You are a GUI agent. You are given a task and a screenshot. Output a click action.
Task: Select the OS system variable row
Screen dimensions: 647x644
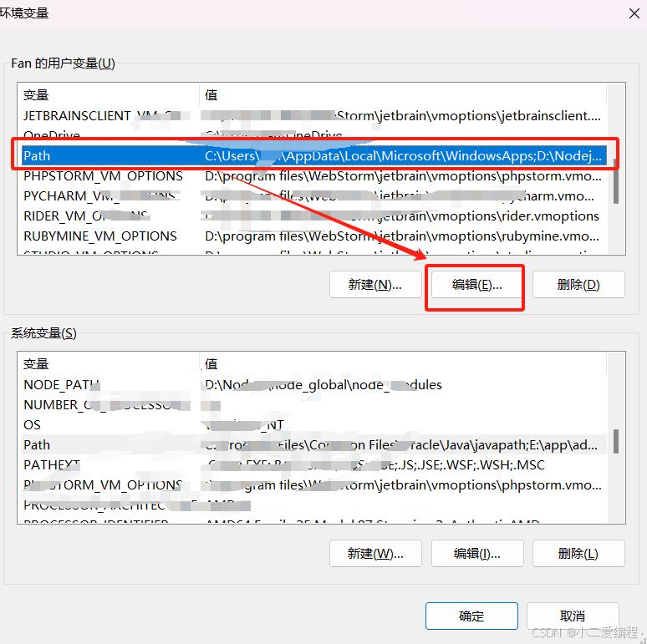click(x=314, y=424)
